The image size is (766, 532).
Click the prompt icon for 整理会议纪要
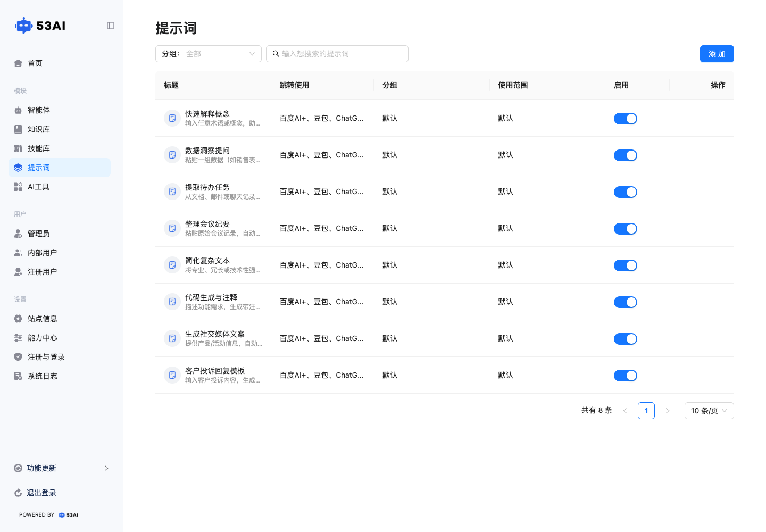click(x=172, y=228)
